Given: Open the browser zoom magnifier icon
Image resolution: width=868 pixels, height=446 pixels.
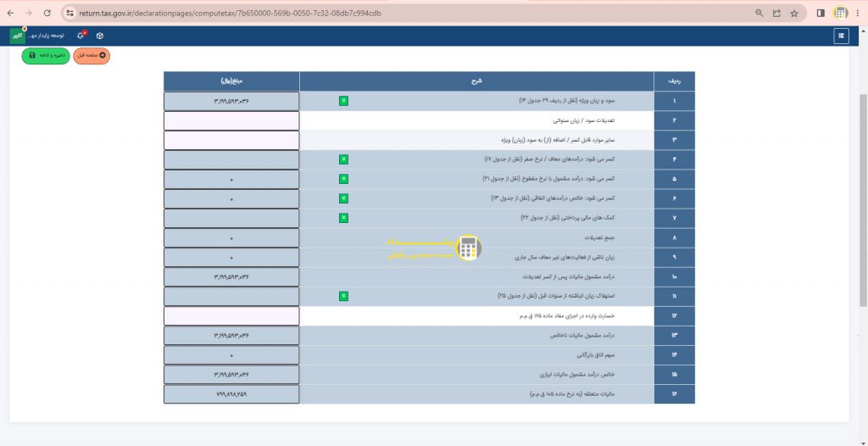Looking at the screenshot, I should 759,13.
